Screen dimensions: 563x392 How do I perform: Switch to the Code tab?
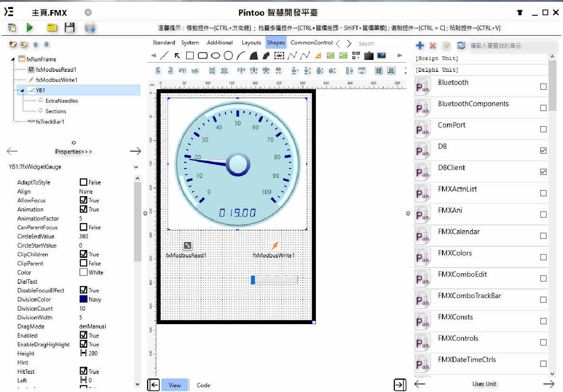pos(204,385)
